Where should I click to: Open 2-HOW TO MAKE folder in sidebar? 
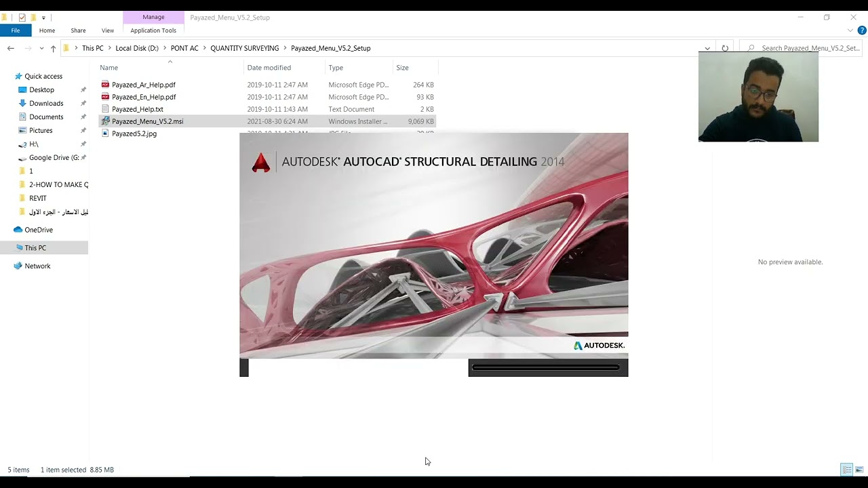click(58, 185)
